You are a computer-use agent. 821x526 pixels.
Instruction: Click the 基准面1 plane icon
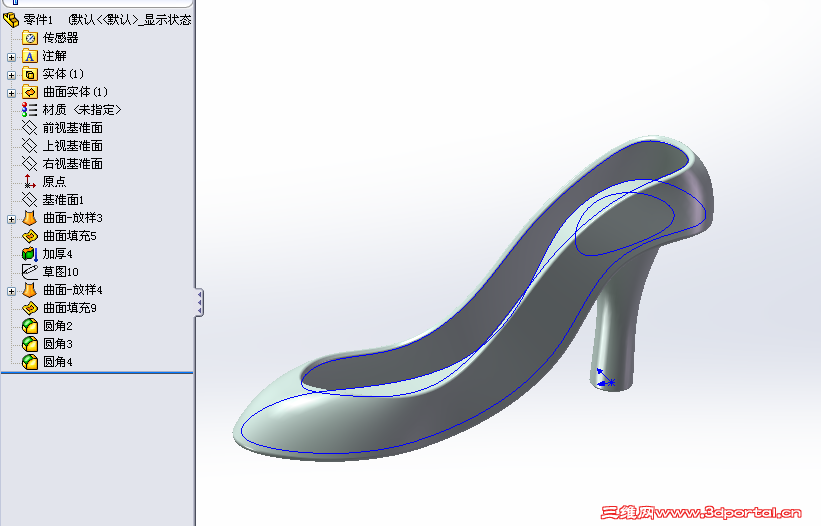pyautogui.click(x=30, y=200)
